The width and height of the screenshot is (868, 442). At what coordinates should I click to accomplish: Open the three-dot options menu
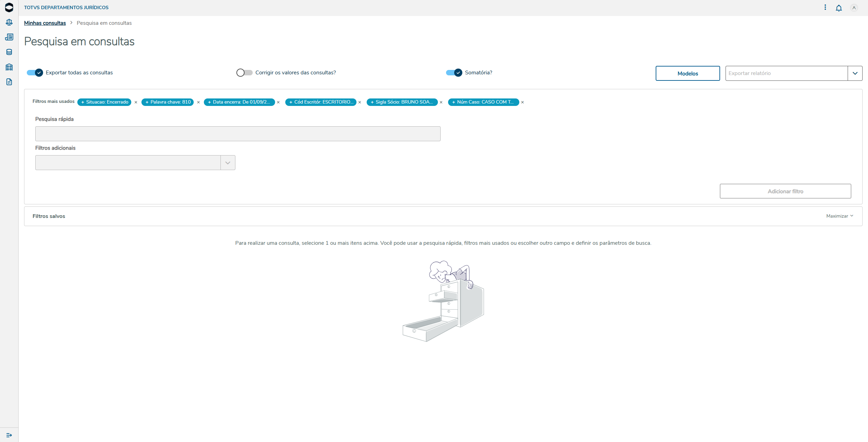(x=825, y=7)
